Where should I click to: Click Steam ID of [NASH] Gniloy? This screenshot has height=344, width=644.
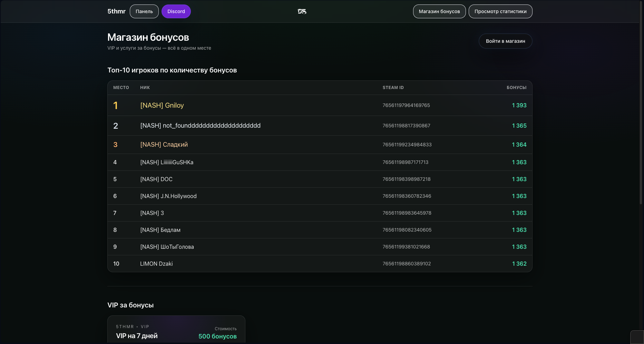406,106
